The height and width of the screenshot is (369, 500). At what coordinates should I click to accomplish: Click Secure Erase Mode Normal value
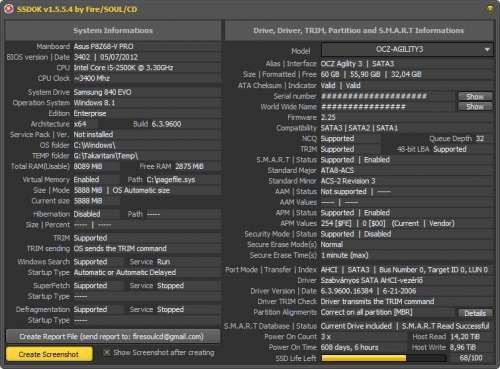[x=332, y=245]
